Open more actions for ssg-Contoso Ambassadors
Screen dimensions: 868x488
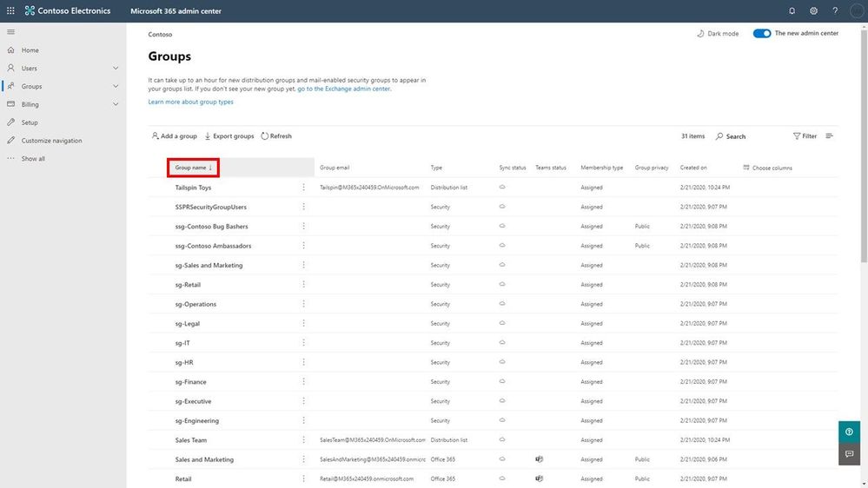tap(303, 245)
